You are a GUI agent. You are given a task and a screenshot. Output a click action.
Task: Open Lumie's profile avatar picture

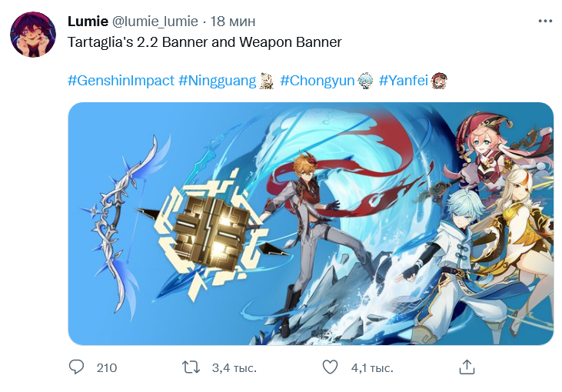(x=33, y=35)
